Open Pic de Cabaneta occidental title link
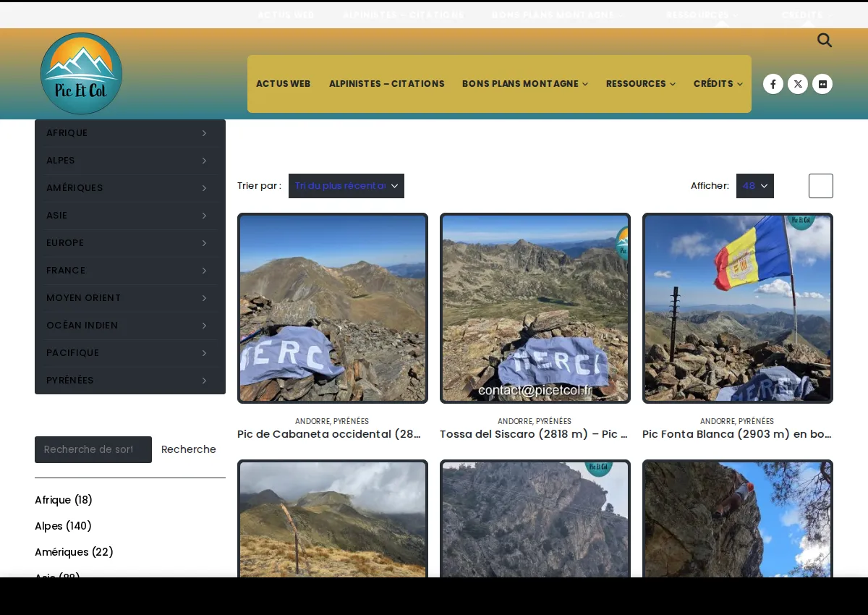Image resolution: width=868 pixels, height=615 pixels. [330, 434]
